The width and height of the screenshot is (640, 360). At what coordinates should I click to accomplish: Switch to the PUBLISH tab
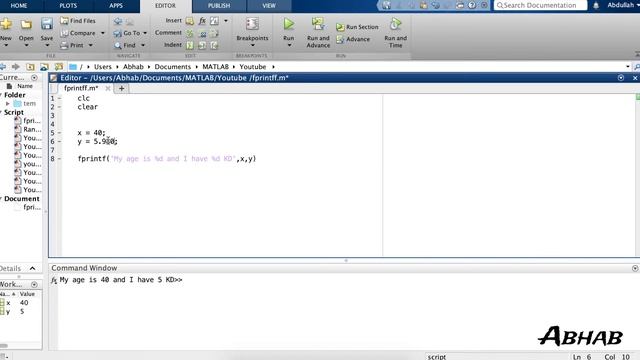tap(219, 6)
